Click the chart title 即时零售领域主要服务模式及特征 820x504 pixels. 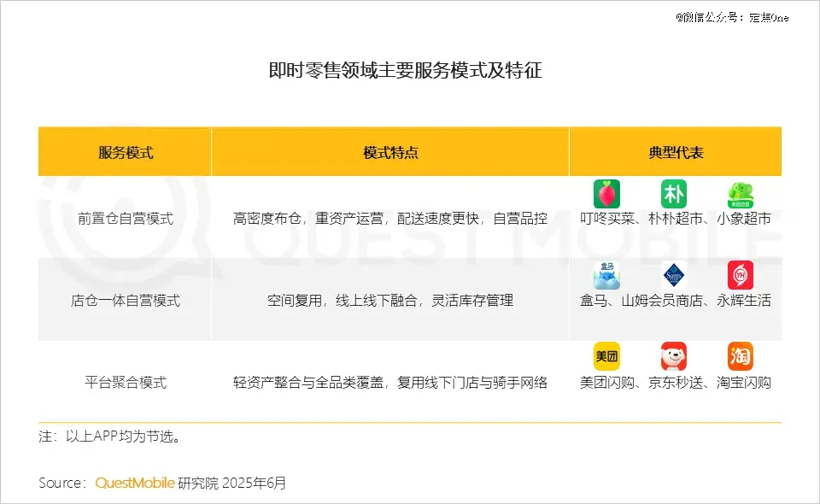[x=408, y=70]
